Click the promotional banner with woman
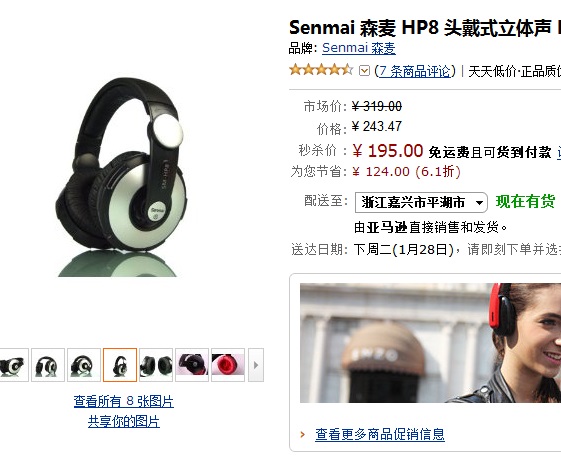This screenshot has height=459, width=561. coord(430,343)
